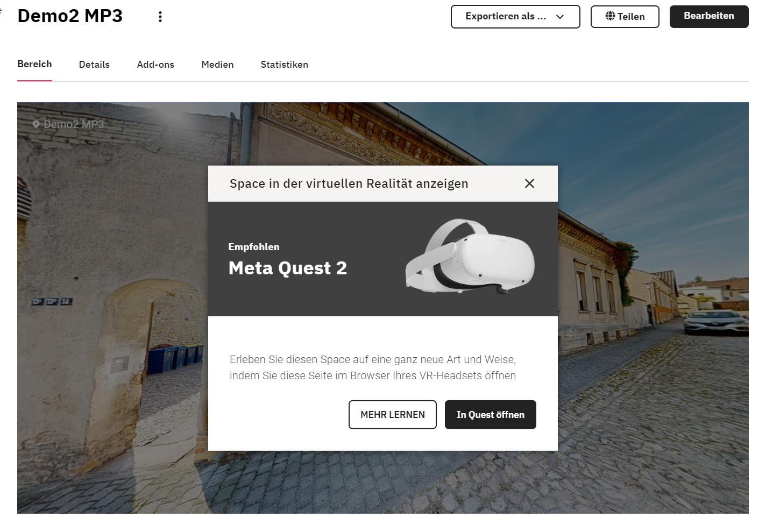This screenshot has width=773, height=532.
Task: Click the Demo2 MP3 page title
Action: 70,16
